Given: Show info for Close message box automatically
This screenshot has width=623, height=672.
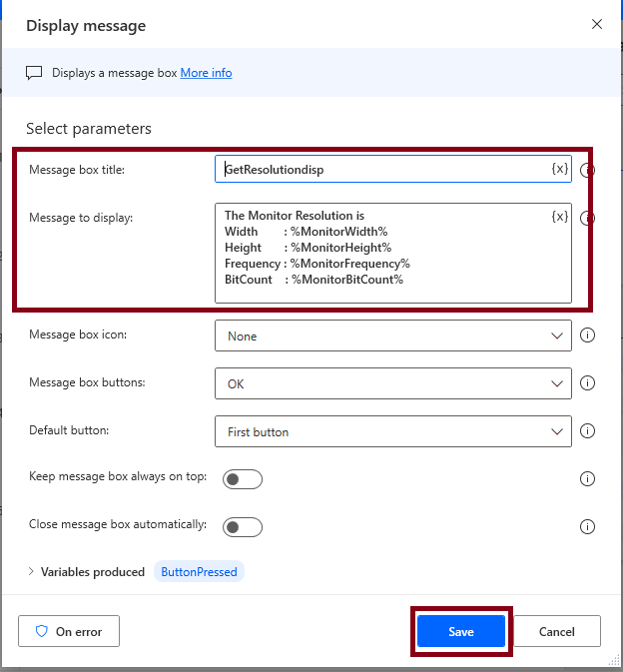Looking at the screenshot, I should pyautogui.click(x=587, y=526).
